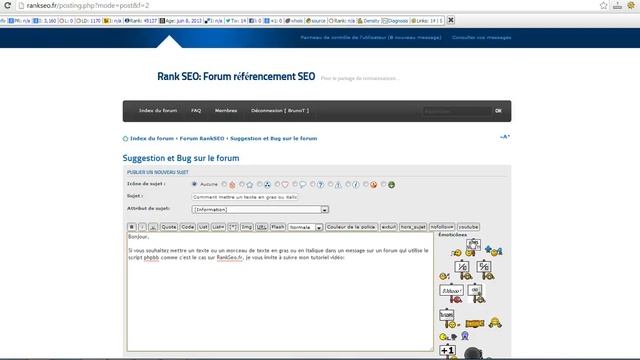This screenshot has height=360, width=640.
Task: Insert the '5/6' sign emoticon
Action: point(485,270)
